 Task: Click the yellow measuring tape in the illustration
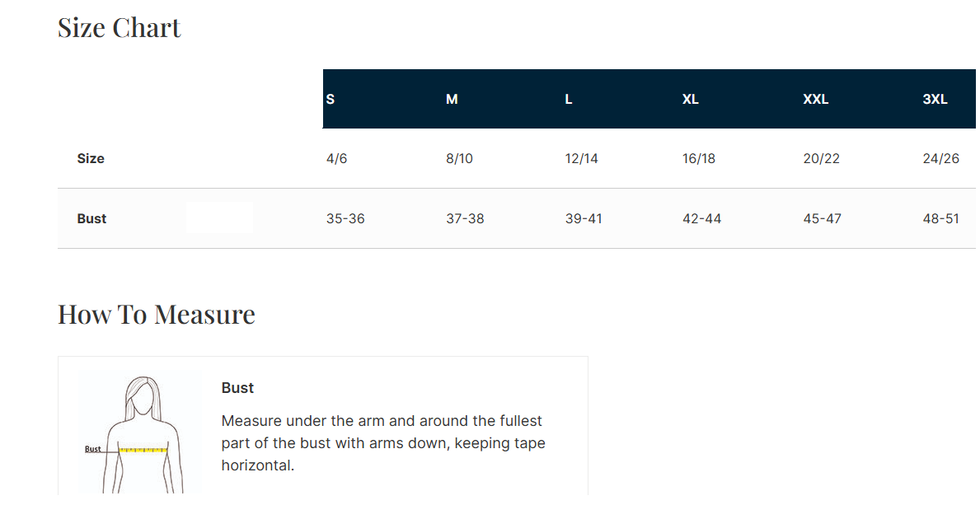tap(143, 450)
